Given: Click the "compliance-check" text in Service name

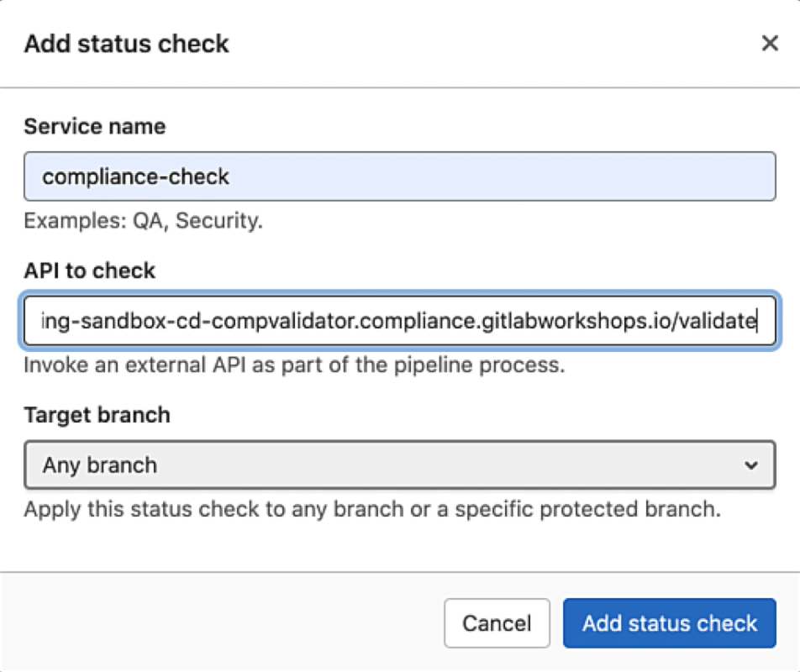Looking at the screenshot, I should [x=136, y=176].
